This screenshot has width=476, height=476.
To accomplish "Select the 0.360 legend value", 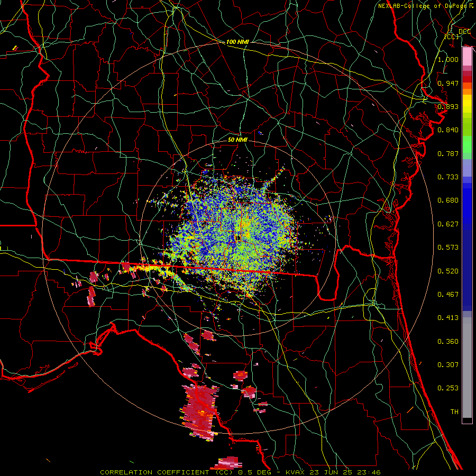I will [448, 342].
